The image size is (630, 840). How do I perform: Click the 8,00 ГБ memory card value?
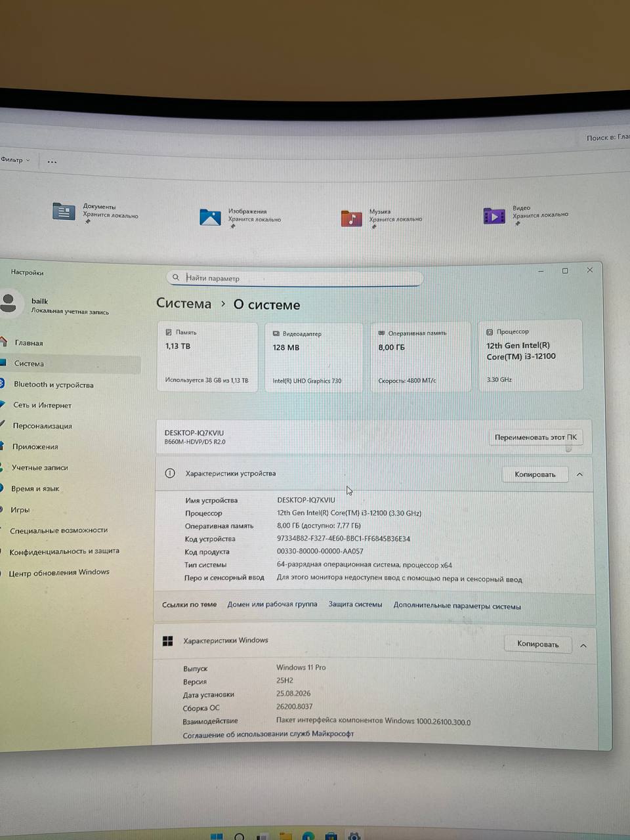point(391,347)
